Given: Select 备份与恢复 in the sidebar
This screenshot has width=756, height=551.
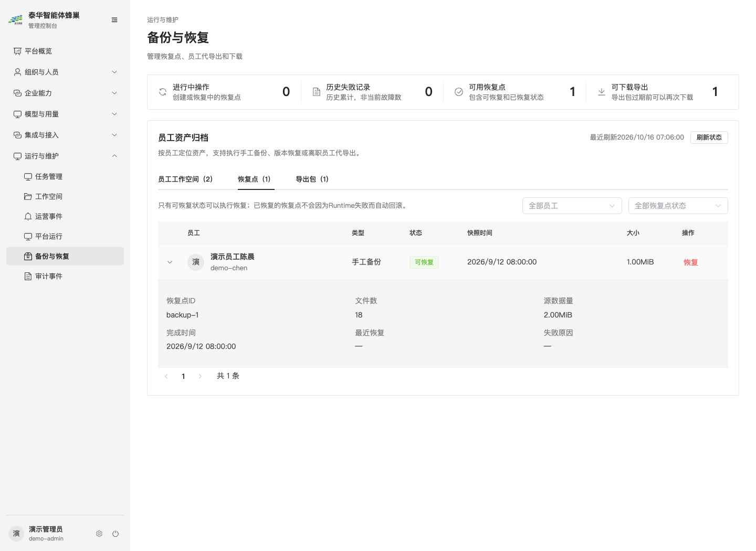Looking at the screenshot, I should [65, 256].
